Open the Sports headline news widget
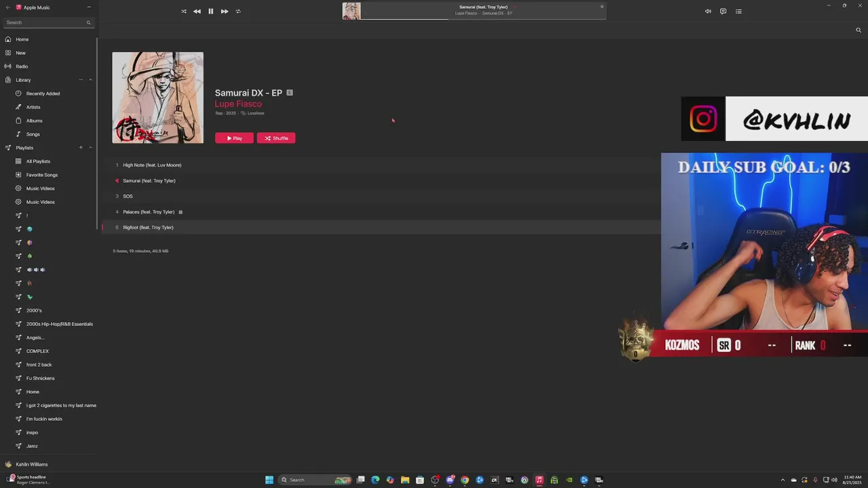 click(x=27, y=480)
